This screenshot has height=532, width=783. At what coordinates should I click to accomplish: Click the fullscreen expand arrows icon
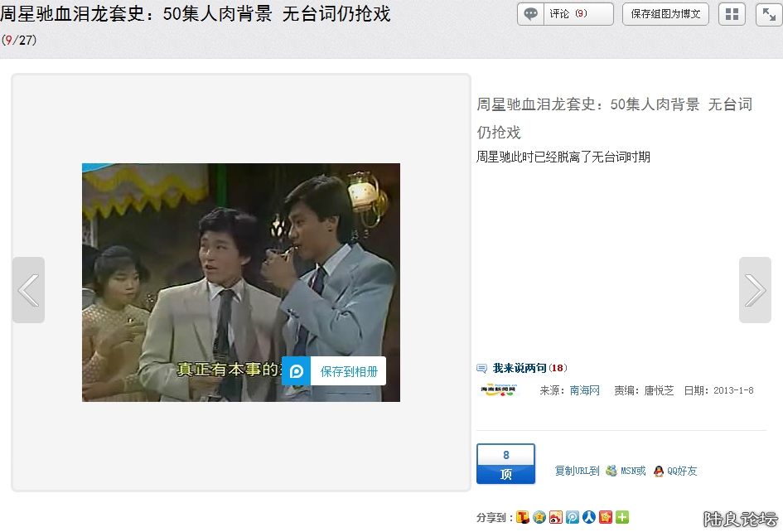pos(768,14)
